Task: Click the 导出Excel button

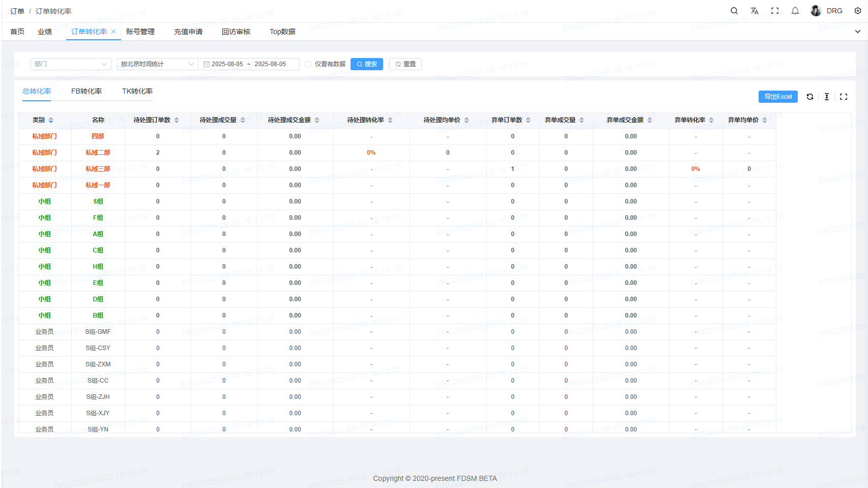Action: 777,97
